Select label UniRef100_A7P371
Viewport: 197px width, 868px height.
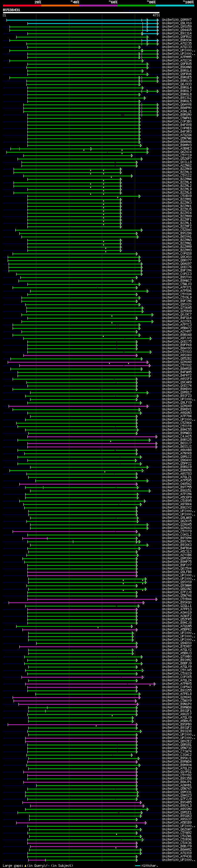[x=177, y=287]
